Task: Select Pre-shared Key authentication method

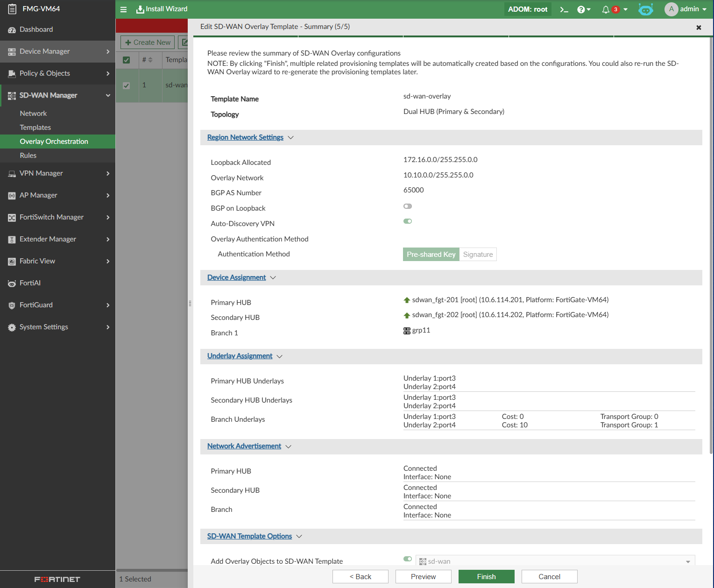Action: coord(431,254)
